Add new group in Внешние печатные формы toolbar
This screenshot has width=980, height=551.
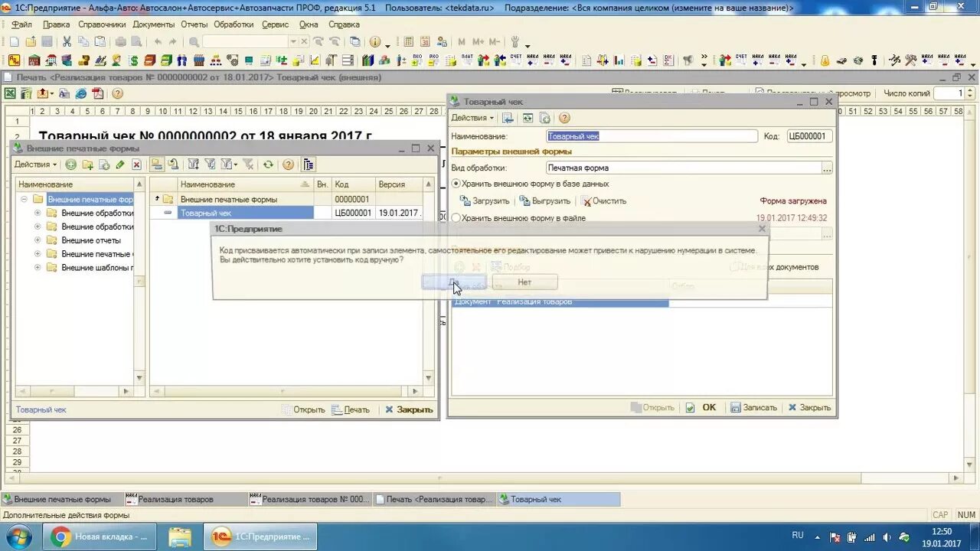pyautogui.click(x=87, y=165)
